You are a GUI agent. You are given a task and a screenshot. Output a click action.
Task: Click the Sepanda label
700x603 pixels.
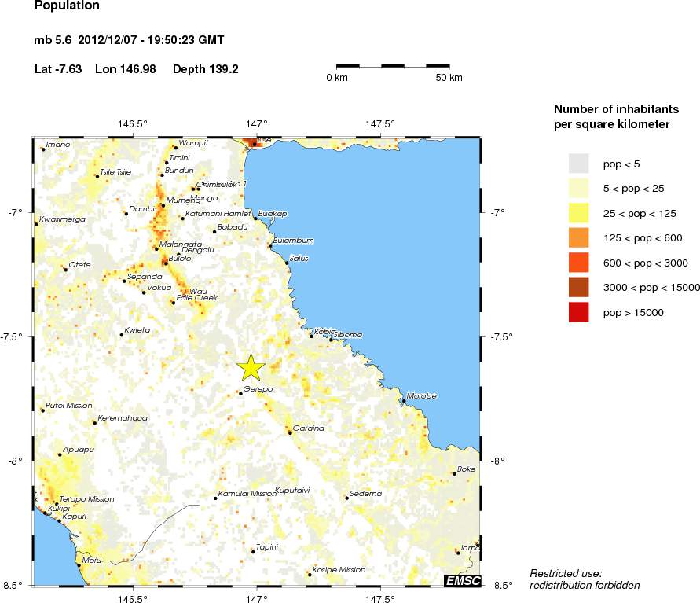(145, 277)
